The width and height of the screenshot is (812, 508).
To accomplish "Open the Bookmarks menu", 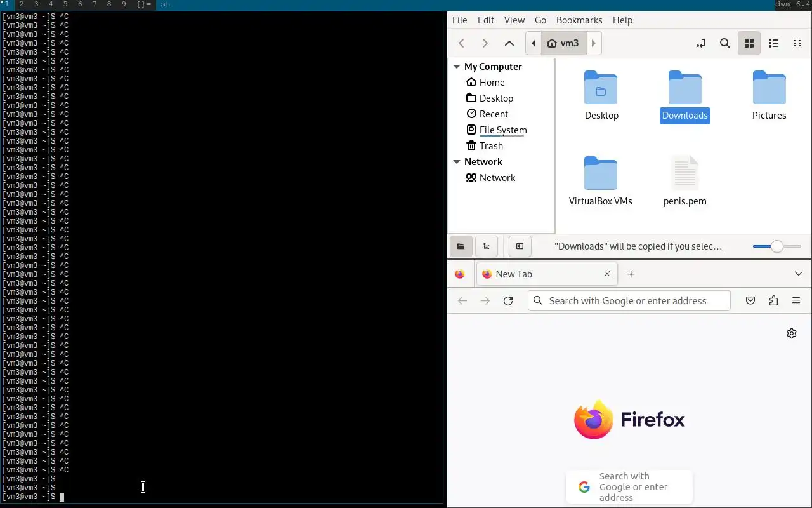I will tap(579, 20).
